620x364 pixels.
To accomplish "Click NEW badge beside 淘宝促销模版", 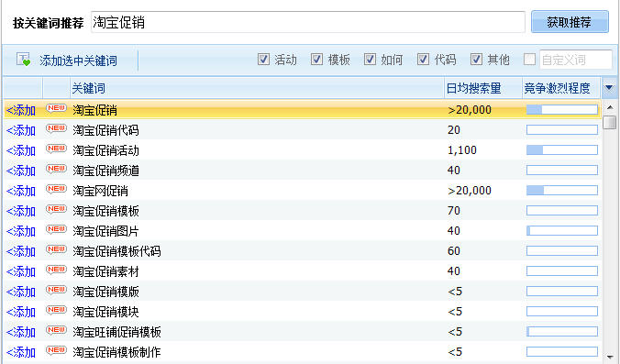I will click(56, 290).
